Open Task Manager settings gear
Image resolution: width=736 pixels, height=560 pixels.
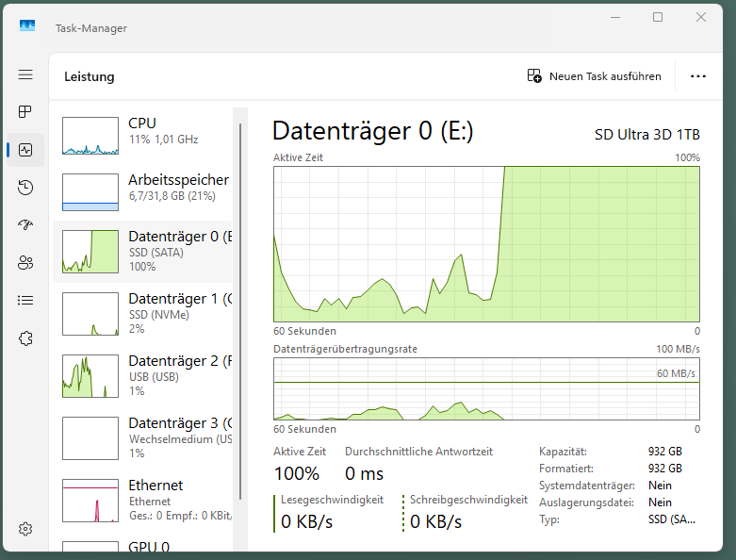tap(25, 529)
